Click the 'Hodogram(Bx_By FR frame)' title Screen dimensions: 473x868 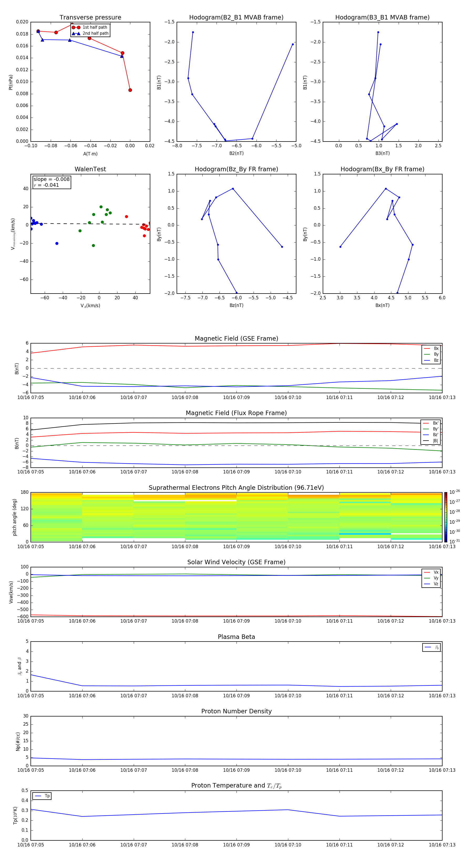pos(382,169)
